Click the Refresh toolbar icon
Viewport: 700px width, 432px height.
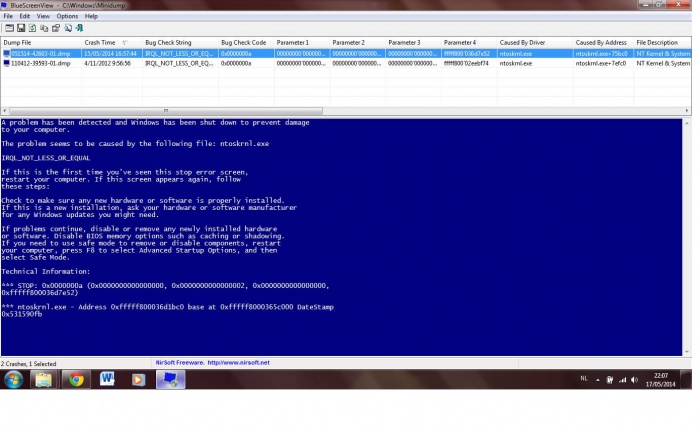[32, 28]
